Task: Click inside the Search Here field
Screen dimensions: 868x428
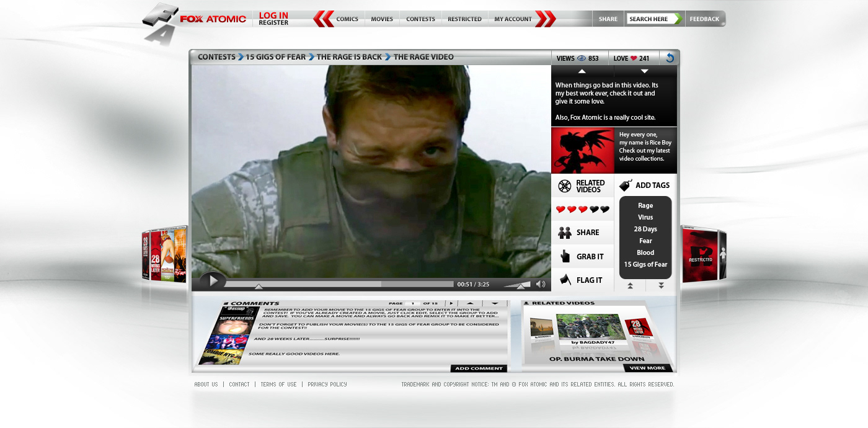Action: tap(650, 19)
